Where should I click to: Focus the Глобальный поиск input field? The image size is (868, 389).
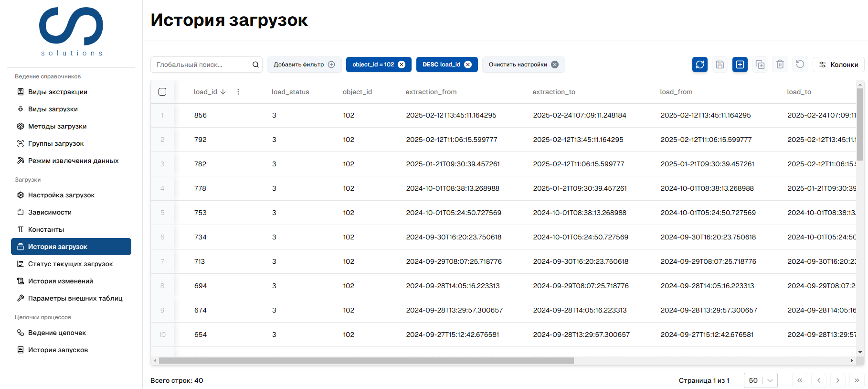pos(200,65)
